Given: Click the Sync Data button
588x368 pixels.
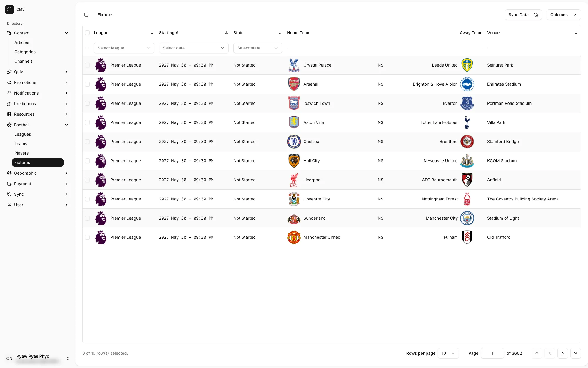Looking at the screenshot, I should pos(523,15).
